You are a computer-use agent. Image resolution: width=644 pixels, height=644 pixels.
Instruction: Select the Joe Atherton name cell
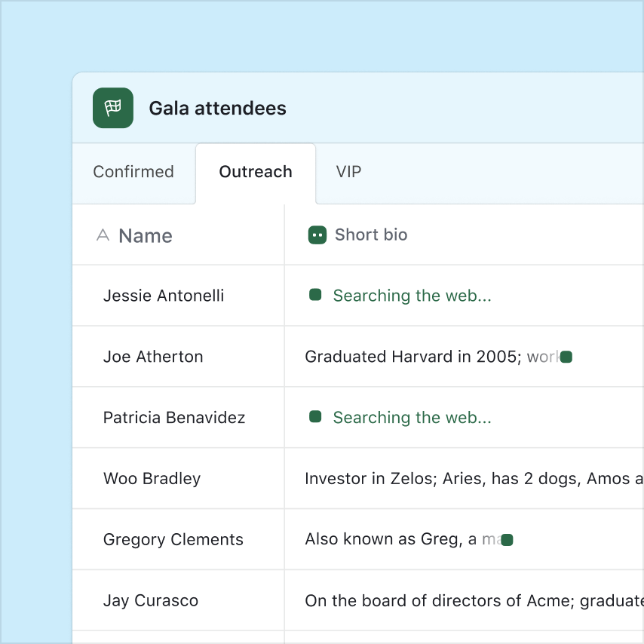[153, 357]
